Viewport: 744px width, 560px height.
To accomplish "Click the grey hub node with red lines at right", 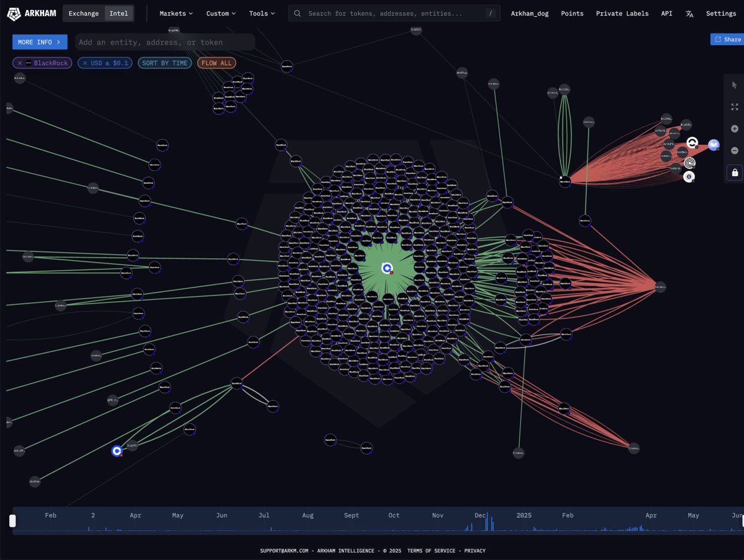I will 660,287.
